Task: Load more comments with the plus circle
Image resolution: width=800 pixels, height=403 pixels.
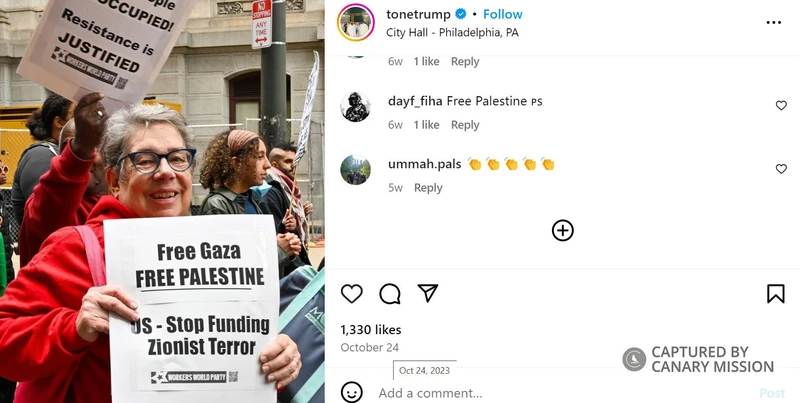Action: coord(563,231)
